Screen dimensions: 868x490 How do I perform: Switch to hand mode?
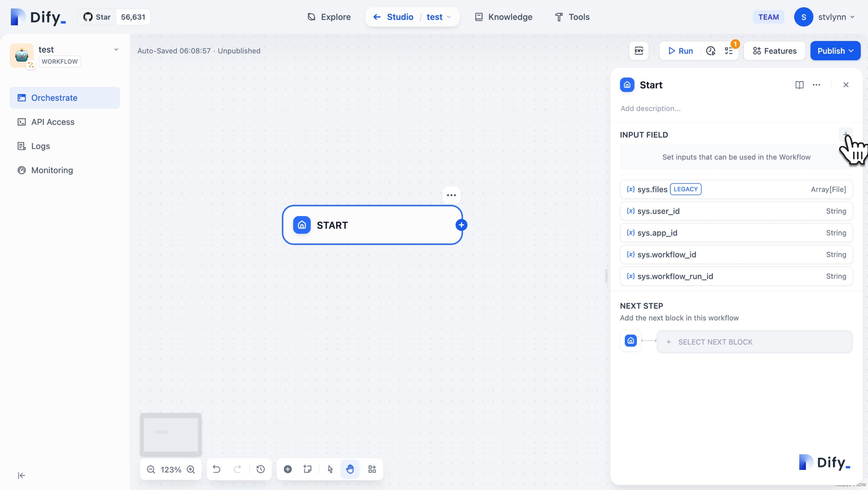pos(350,469)
